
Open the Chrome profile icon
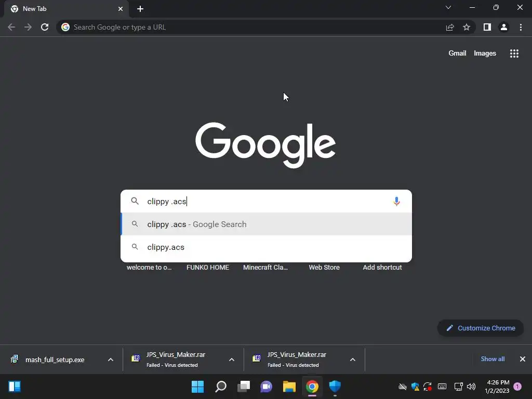click(x=504, y=27)
